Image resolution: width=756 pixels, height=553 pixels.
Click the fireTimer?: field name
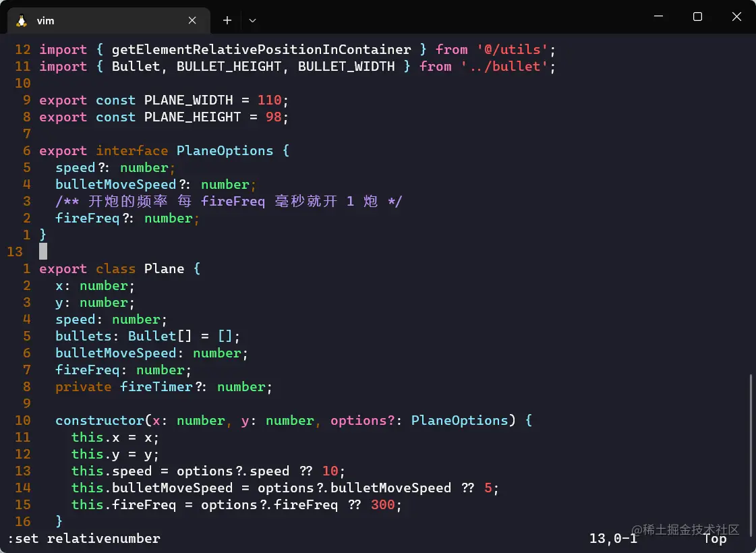tap(163, 387)
